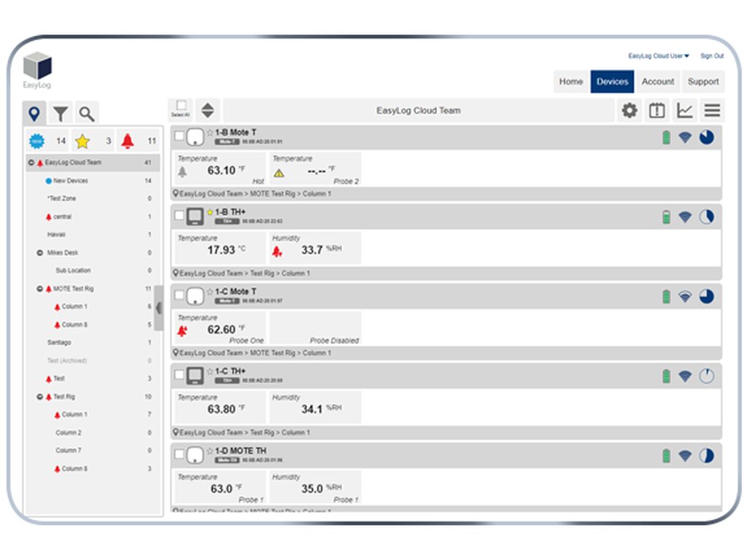Click the 1-C Mote T memory pie icon
Image resolution: width=747 pixels, height=560 pixels.
706,296
